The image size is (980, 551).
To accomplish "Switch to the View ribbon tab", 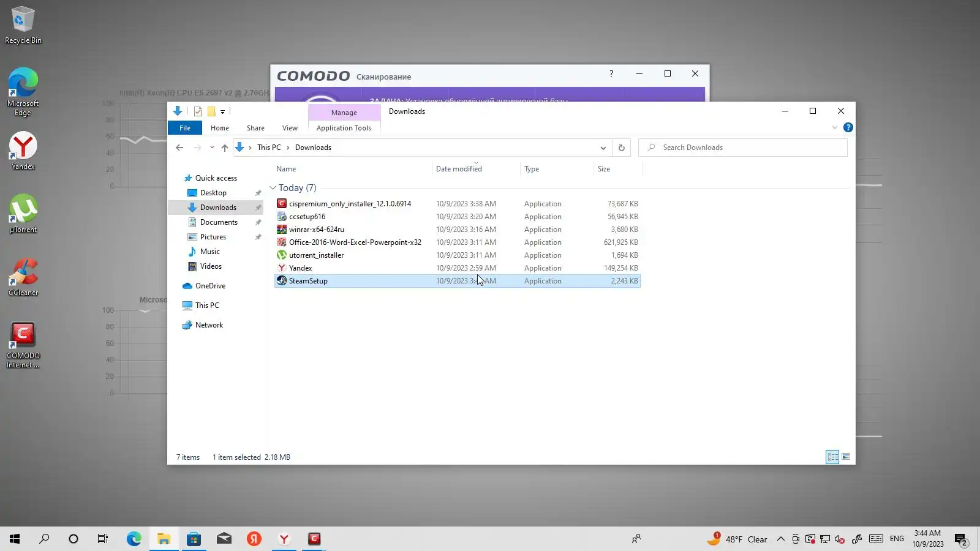I will [290, 128].
